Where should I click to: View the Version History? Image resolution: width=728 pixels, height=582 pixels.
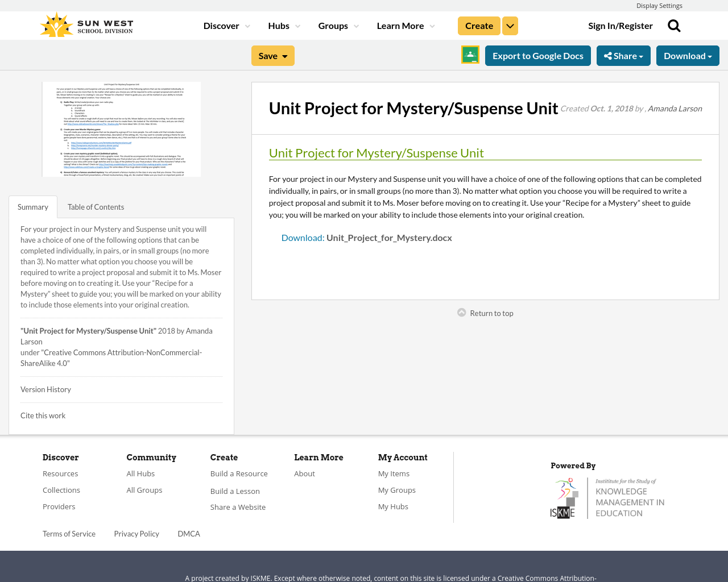click(45, 389)
